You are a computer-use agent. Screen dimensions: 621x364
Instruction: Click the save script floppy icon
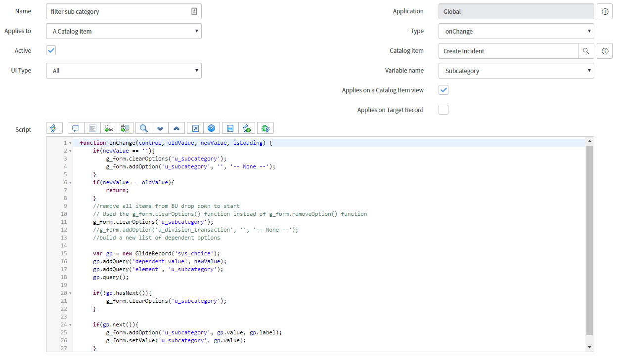point(230,128)
